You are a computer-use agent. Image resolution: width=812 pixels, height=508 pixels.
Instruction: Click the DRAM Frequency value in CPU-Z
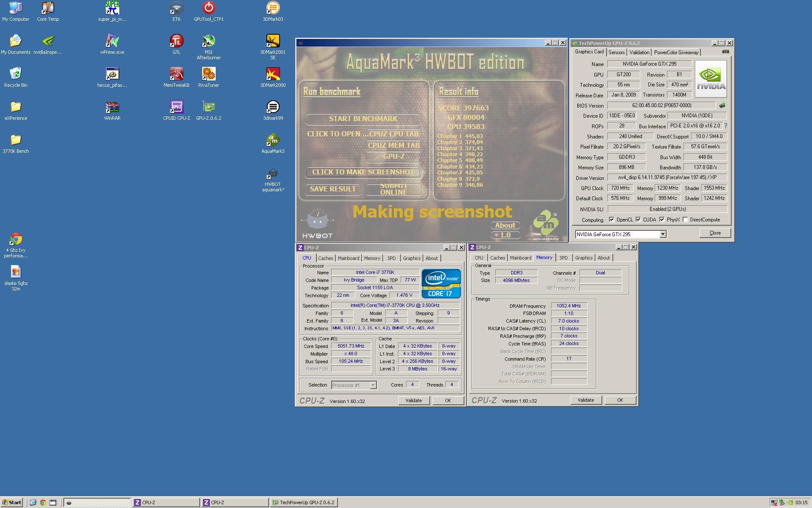(568, 306)
